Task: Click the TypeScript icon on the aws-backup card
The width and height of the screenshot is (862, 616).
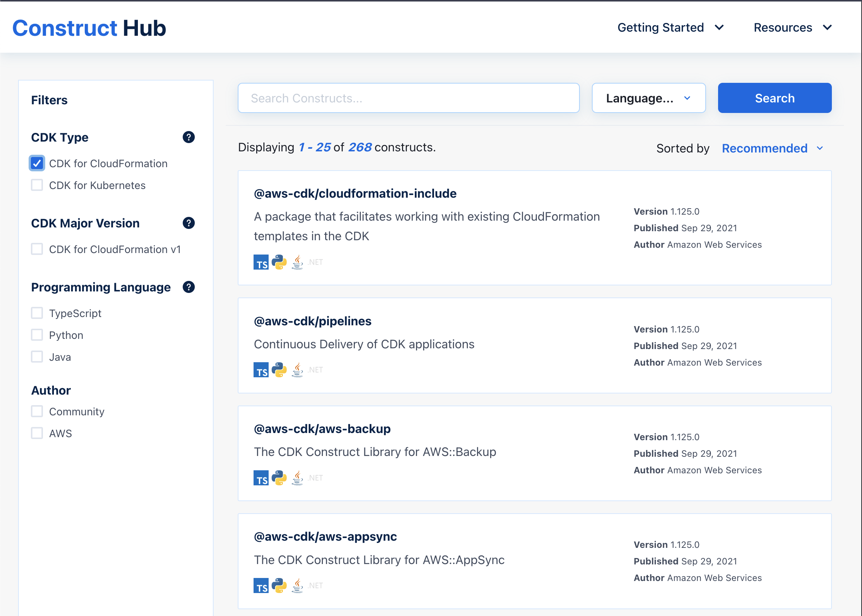Action: tap(261, 477)
